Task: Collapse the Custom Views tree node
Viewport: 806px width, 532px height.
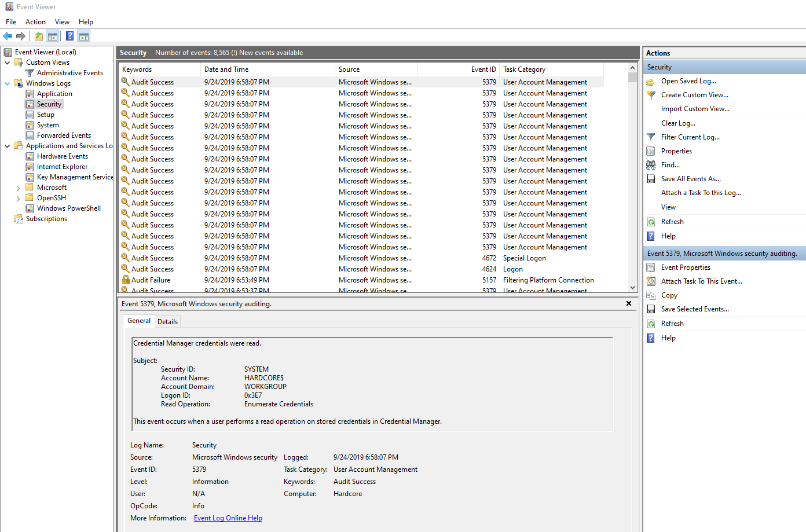Action: pyautogui.click(x=7, y=63)
